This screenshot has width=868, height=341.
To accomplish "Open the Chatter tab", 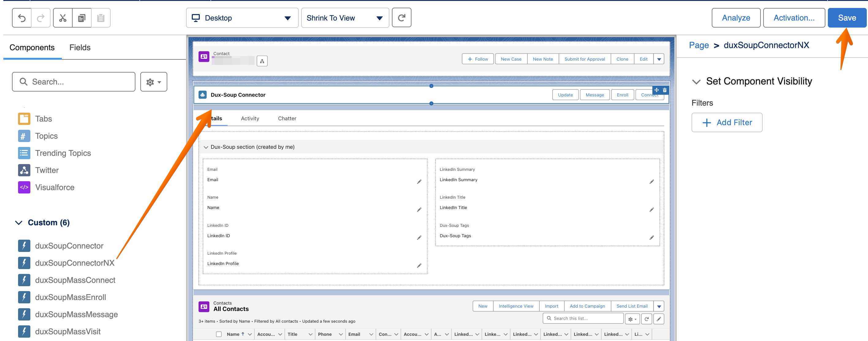I will click(x=287, y=118).
